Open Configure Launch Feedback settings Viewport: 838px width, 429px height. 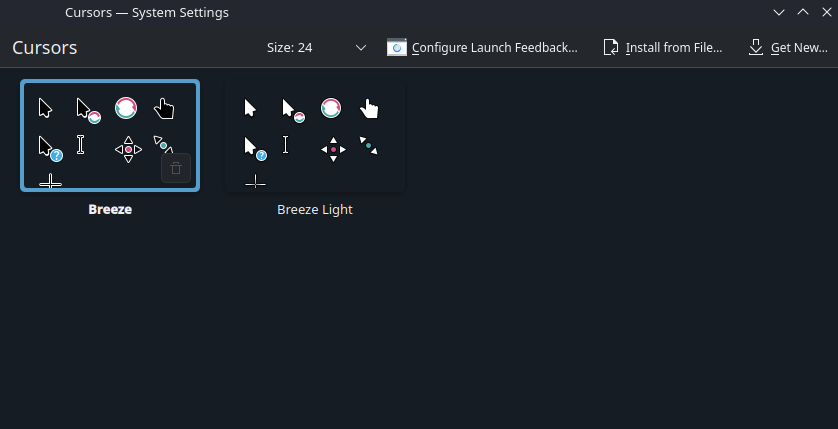(483, 48)
